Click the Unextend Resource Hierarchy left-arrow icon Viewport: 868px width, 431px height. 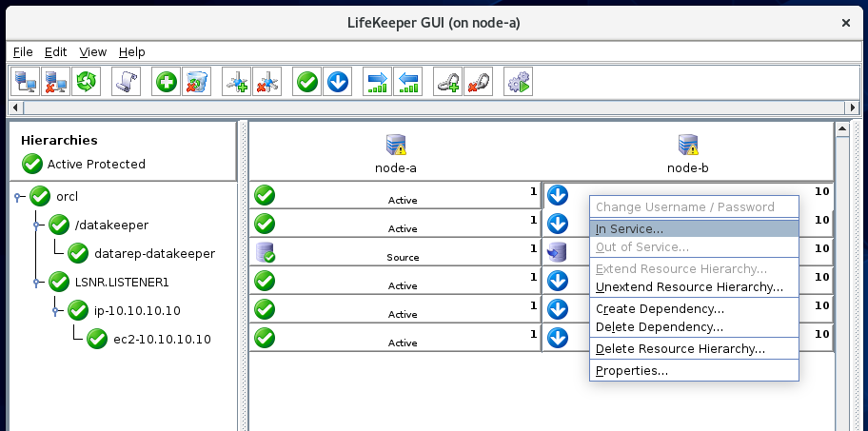pos(407,81)
